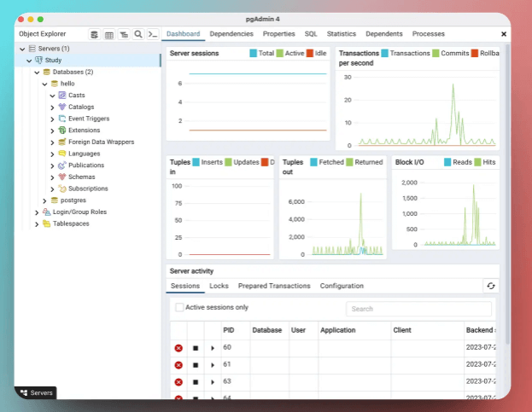
Task: Focus the sessions Search field
Action: (418, 309)
